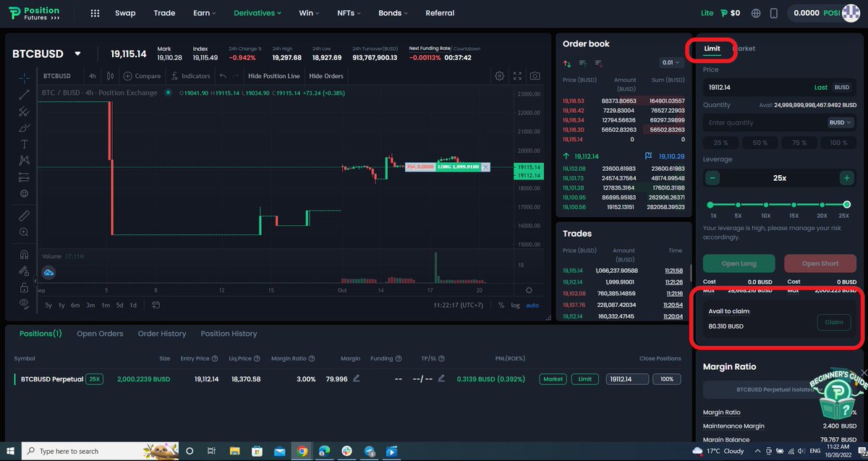
Task: Open the language globe icon
Action: [x=756, y=13]
